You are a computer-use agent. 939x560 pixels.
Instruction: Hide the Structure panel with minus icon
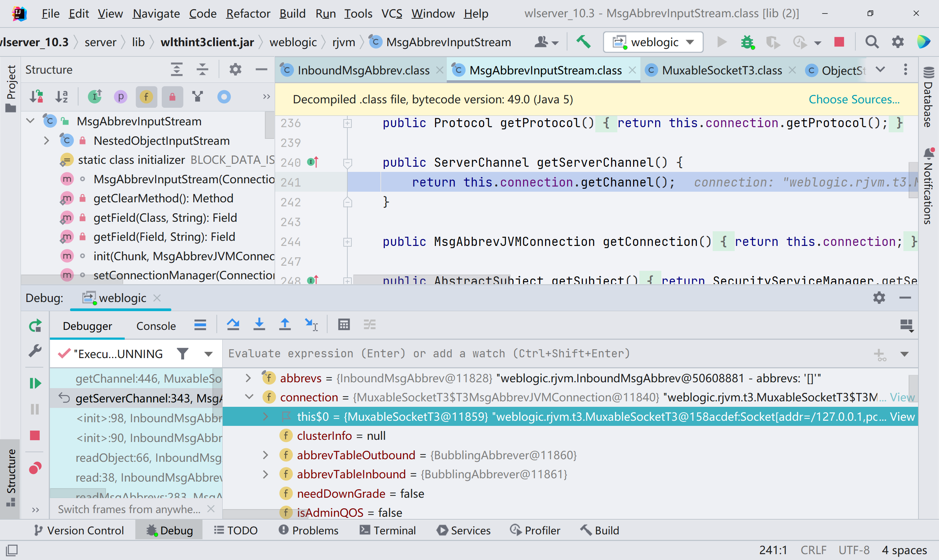click(x=261, y=69)
